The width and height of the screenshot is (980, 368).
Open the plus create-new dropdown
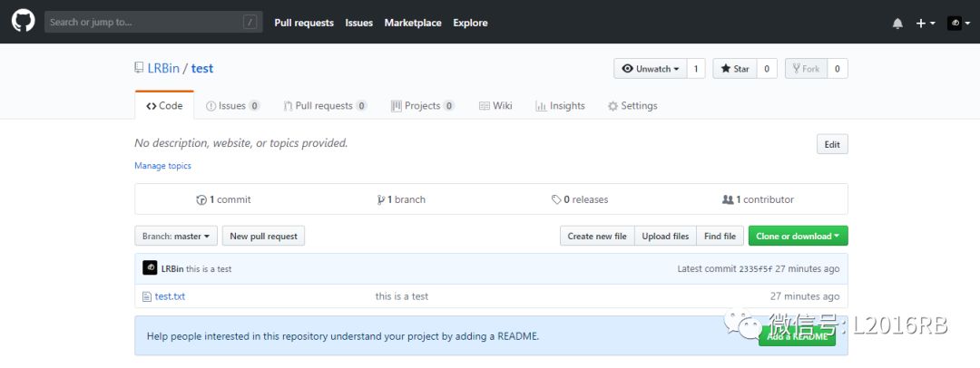[x=925, y=23]
